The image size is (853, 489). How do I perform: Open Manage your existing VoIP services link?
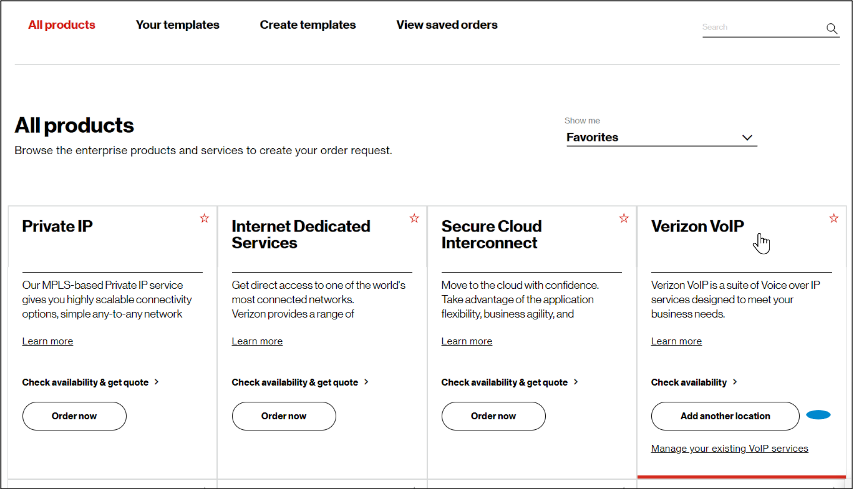pyautogui.click(x=729, y=448)
